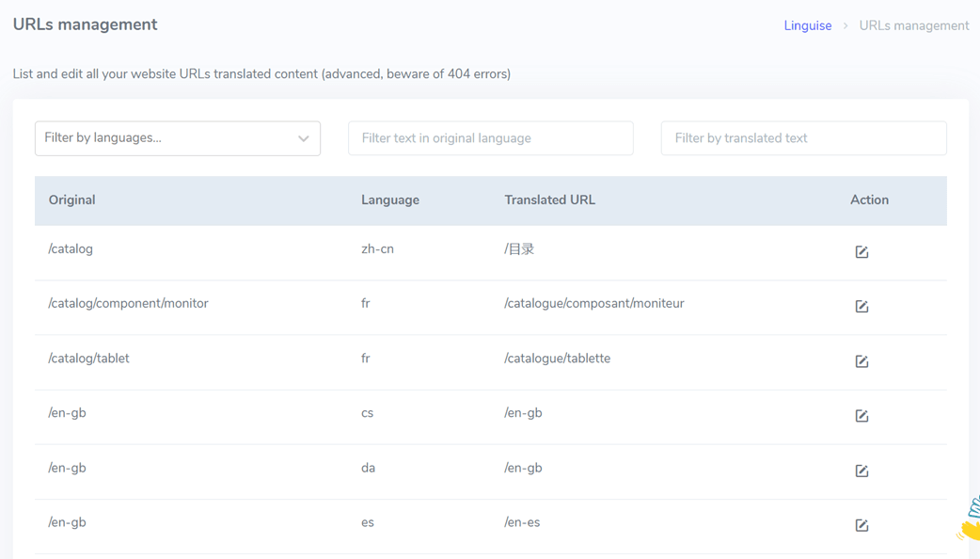The width and height of the screenshot is (980, 559).
Task: Select the /catalog/tablet original cell
Action: click(x=88, y=359)
